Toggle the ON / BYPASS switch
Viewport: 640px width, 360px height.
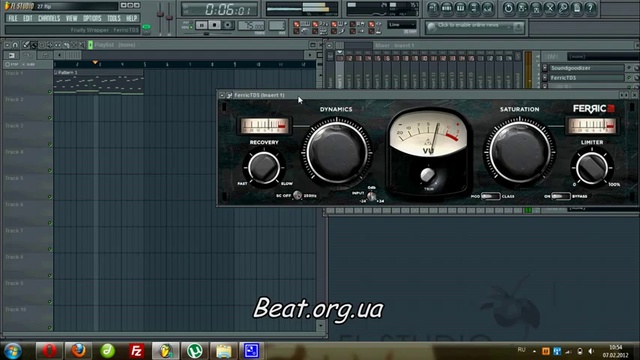click(561, 196)
